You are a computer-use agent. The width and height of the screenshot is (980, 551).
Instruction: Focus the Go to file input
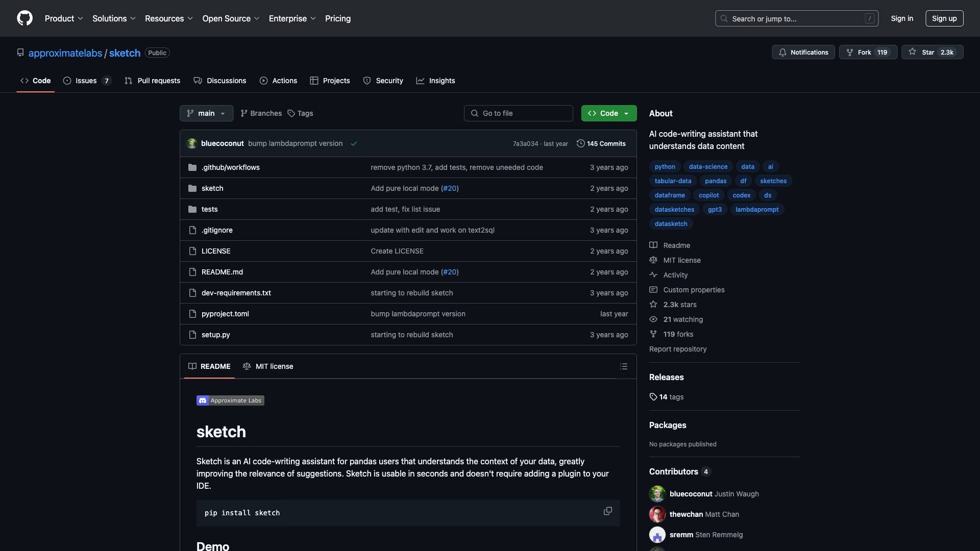pyautogui.click(x=519, y=113)
